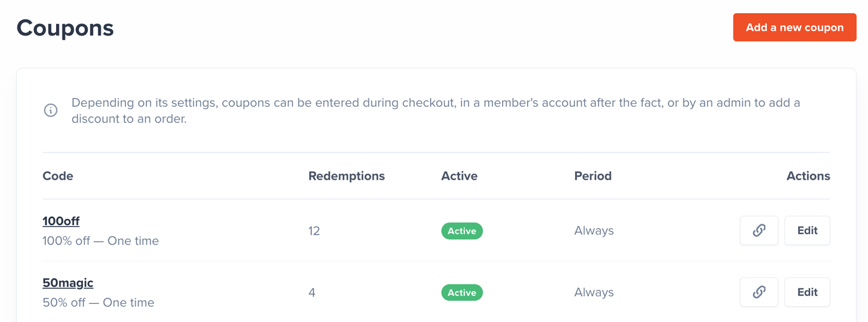This screenshot has height=322, width=868.
Task: Copy link icon for the 50magic coupon
Action: pos(759,292)
